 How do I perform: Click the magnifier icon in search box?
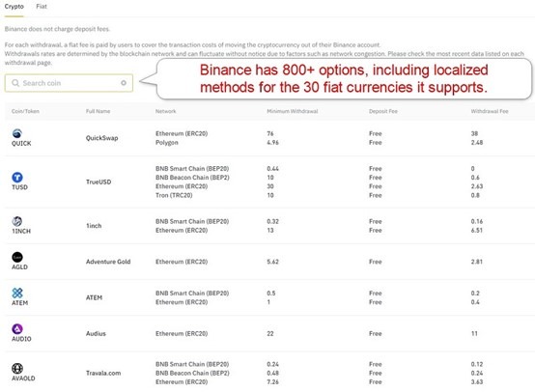[x=15, y=83]
